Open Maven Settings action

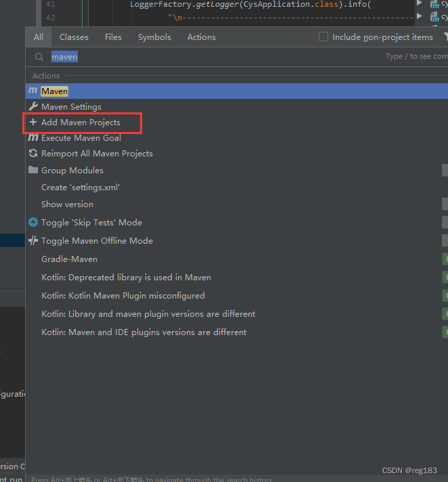(x=71, y=107)
